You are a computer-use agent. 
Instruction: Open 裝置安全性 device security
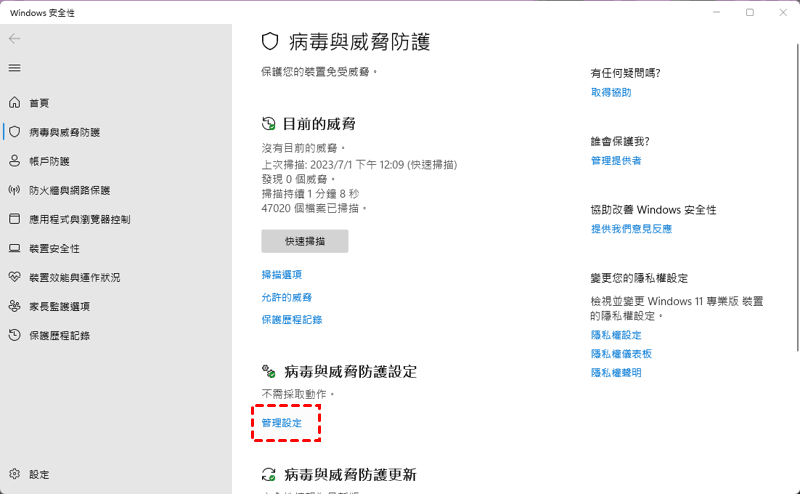[54, 248]
